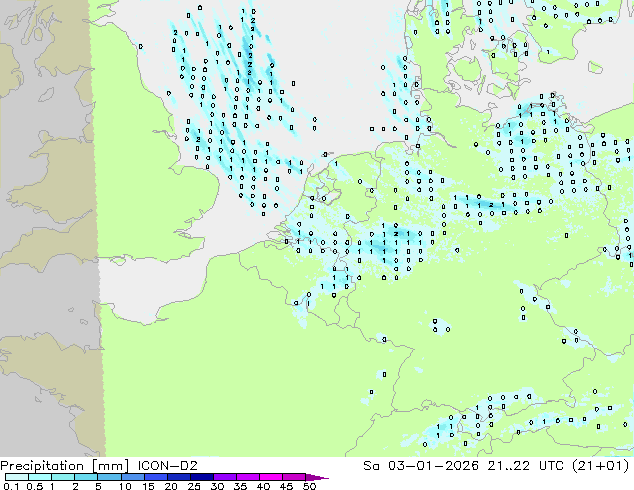This screenshot has width=634, height=490.
Task: Click the '10' legend scale label
Action: tap(125, 486)
